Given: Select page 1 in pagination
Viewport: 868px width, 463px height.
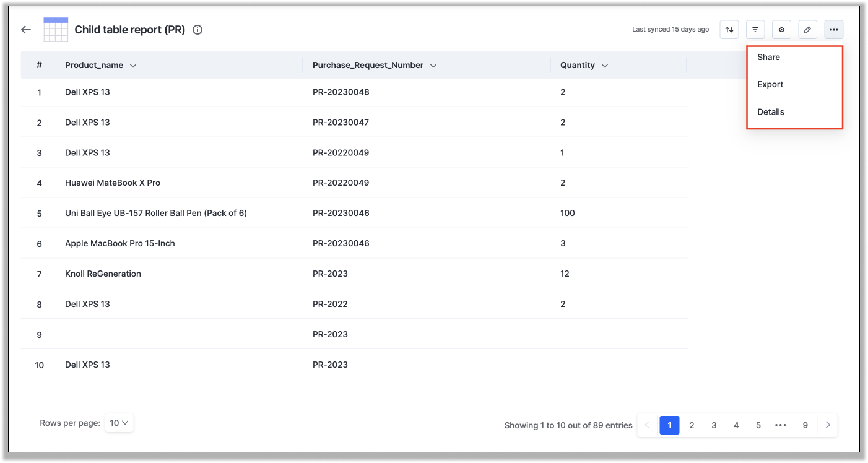Looking at the screenshot, I should click(669, 425).
